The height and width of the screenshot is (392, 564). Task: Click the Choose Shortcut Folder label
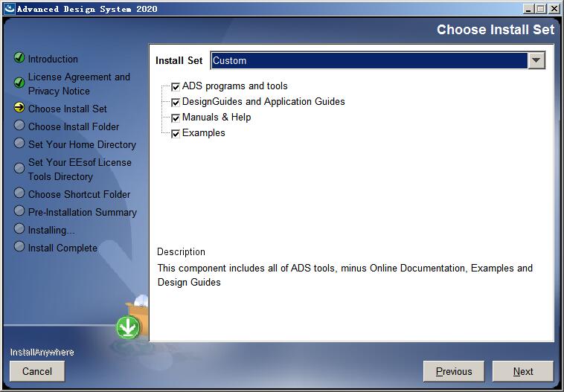(79, 194)
